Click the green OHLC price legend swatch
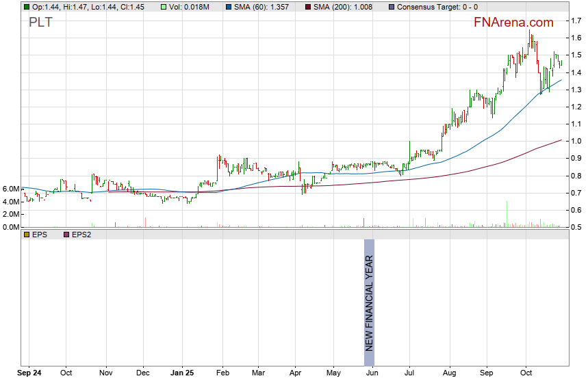 point(26,7)
